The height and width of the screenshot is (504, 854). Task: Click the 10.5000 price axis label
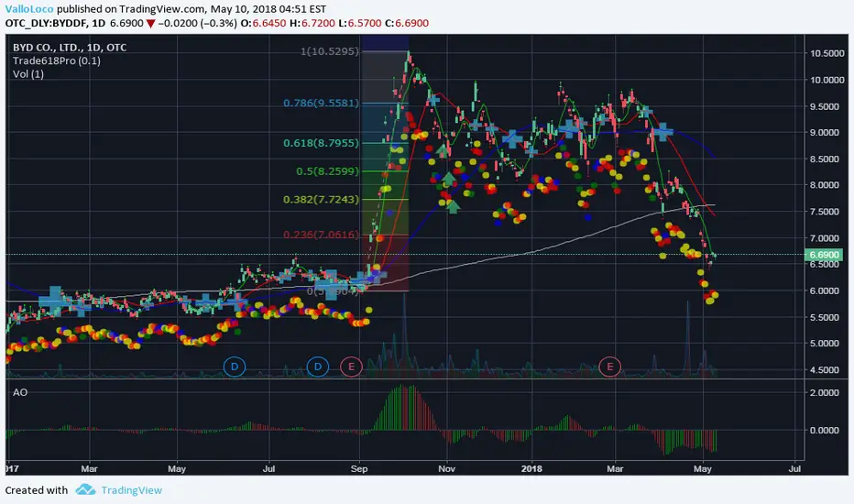click(827, 53)
